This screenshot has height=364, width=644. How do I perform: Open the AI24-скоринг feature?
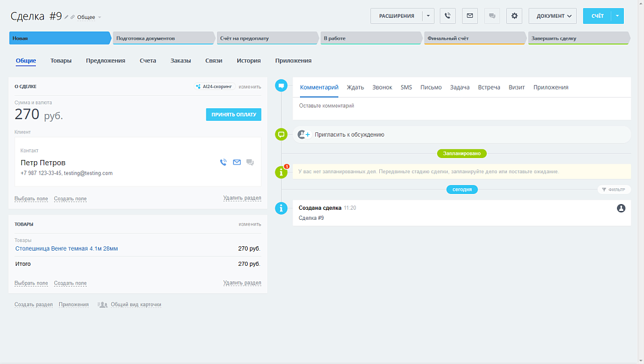[x=216, y=86]
